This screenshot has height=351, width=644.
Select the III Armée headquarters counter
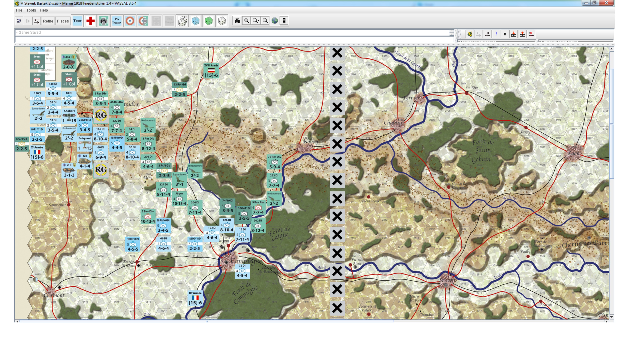coord(195,298)
